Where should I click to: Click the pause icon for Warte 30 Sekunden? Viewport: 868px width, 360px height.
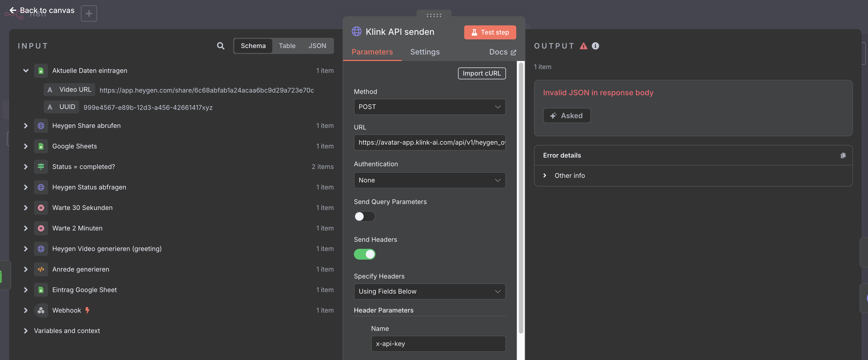click(x=41, y=208)
